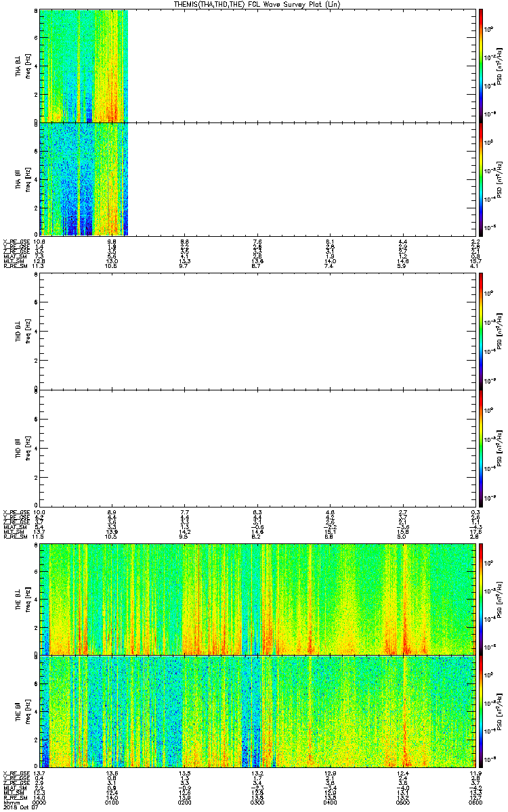This screenshot has height=812, width=508.
Task: Click the X_RE_GSE label under the THA panels
Action: point(16,242)
